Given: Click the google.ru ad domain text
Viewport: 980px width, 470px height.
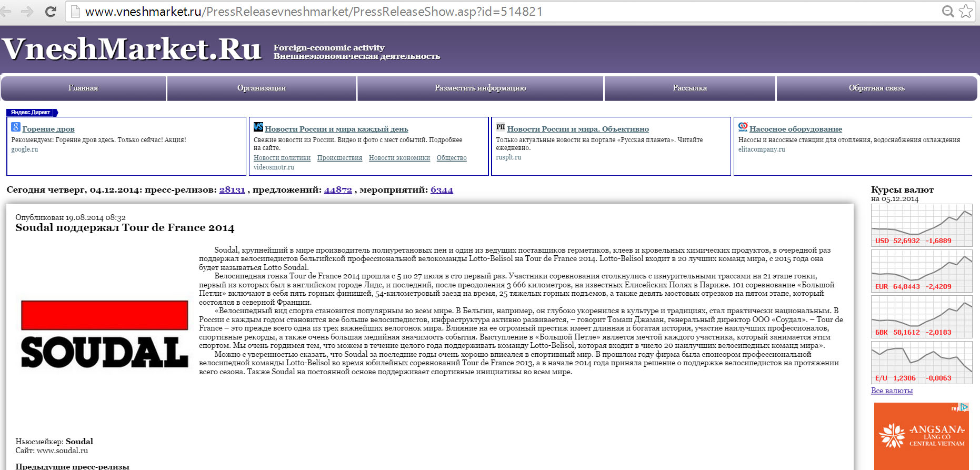Looking at the screenshot, I should click(x=25, y=149).
